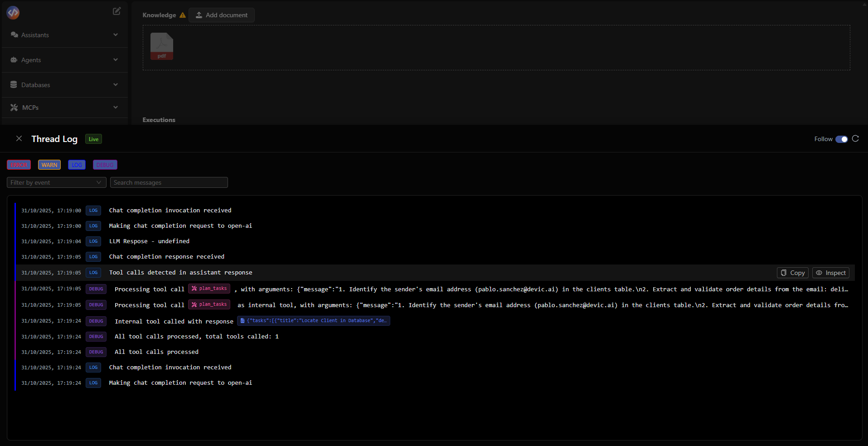Select 'All tool calls processed, total tools called: 1'
The height and width of the screenshot is (446, 868).
tap(435, 337)
